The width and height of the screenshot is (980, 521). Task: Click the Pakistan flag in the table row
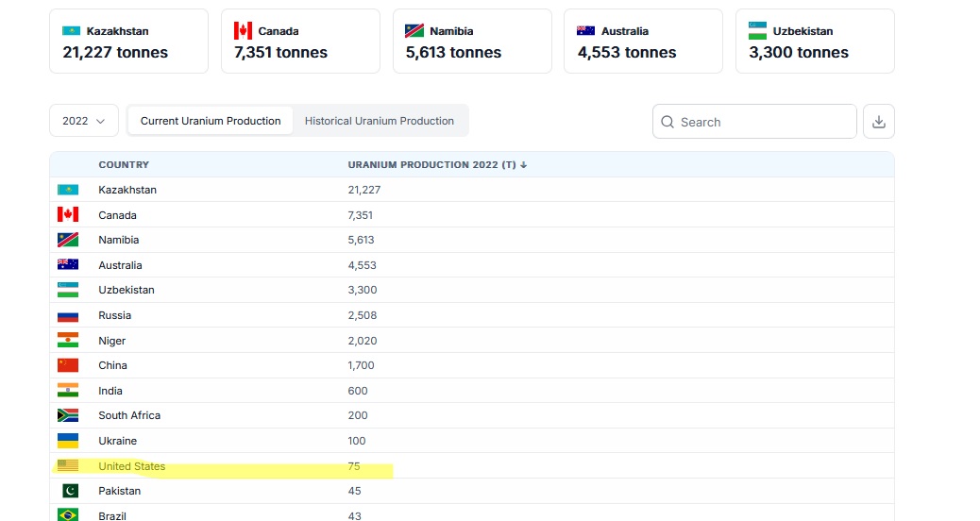tap(68, 491)
